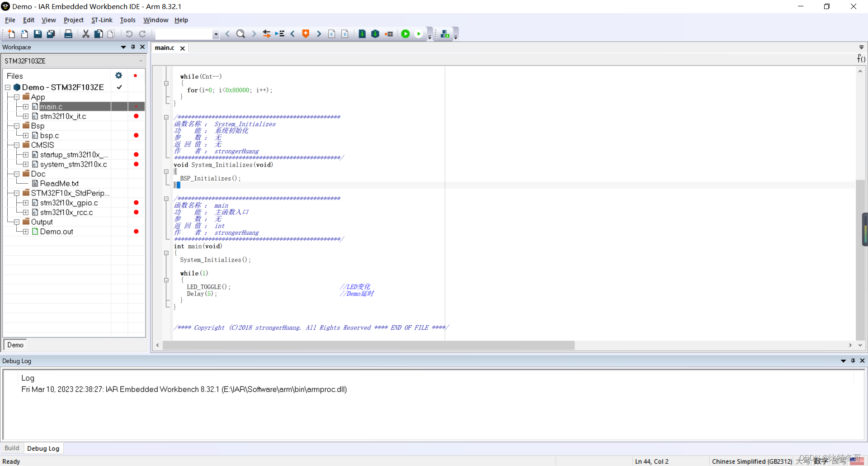Collapse the CMSIS group in workspace tree
This screenshot has height=466, width=868.
point(17,145)
